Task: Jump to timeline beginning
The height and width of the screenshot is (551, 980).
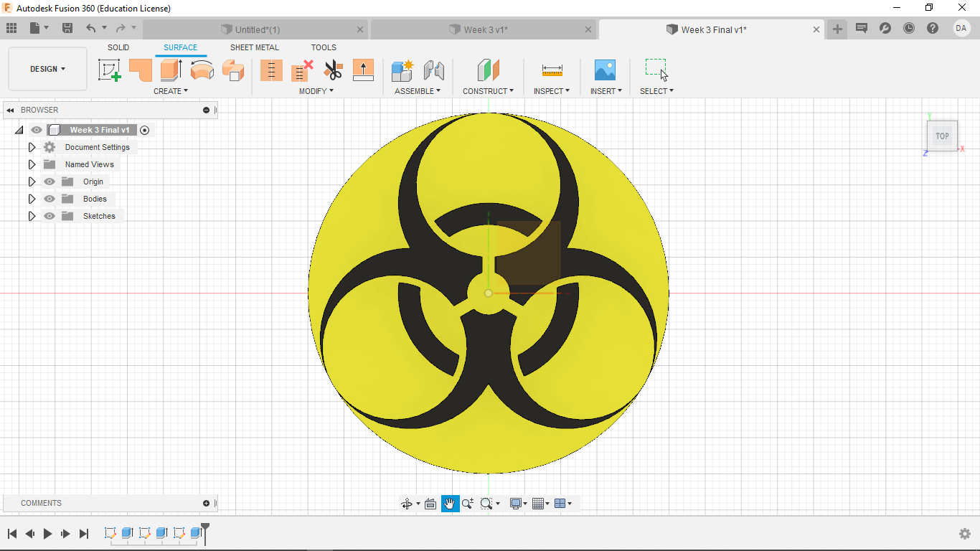Action: pyautogui.click(x=12, y=534)
